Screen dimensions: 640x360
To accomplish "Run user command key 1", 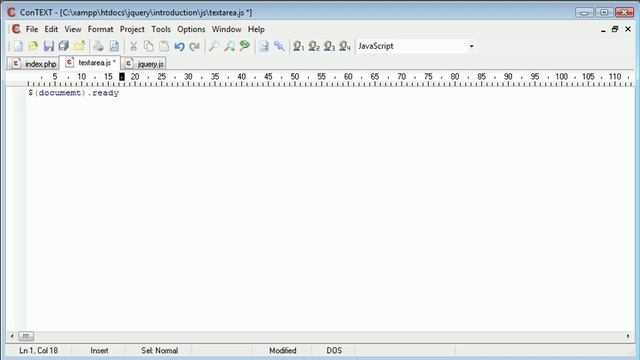I will point(298,46).
